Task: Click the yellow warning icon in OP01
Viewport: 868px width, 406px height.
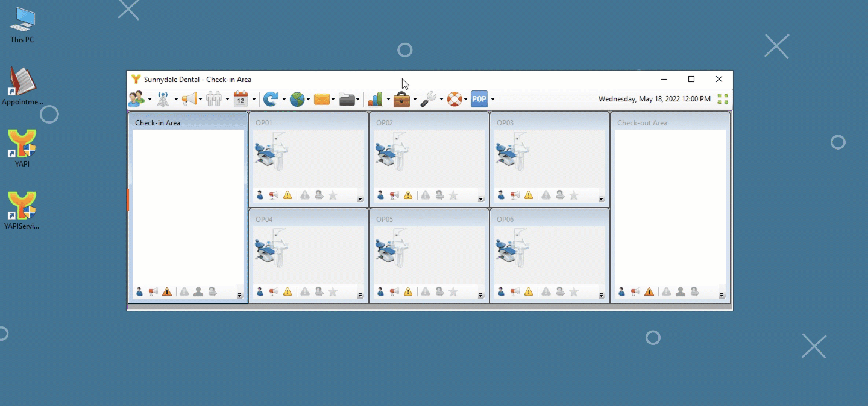Action: tap(288, 195)
